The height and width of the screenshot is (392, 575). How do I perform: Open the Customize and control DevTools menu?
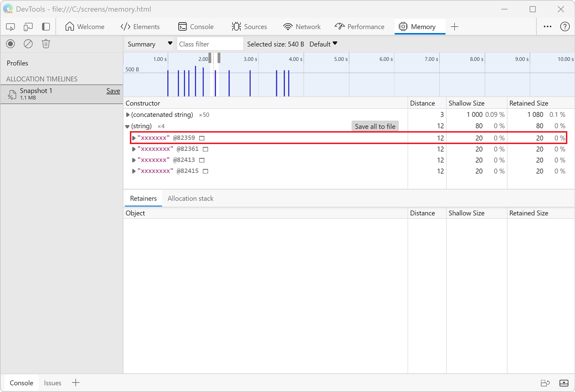pos(547,27)
